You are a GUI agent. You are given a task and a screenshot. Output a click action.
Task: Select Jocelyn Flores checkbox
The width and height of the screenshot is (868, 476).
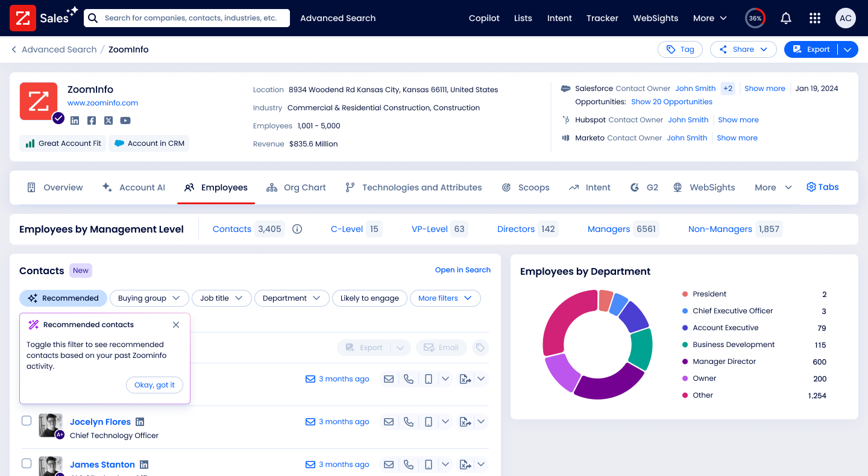pos(27,421)
